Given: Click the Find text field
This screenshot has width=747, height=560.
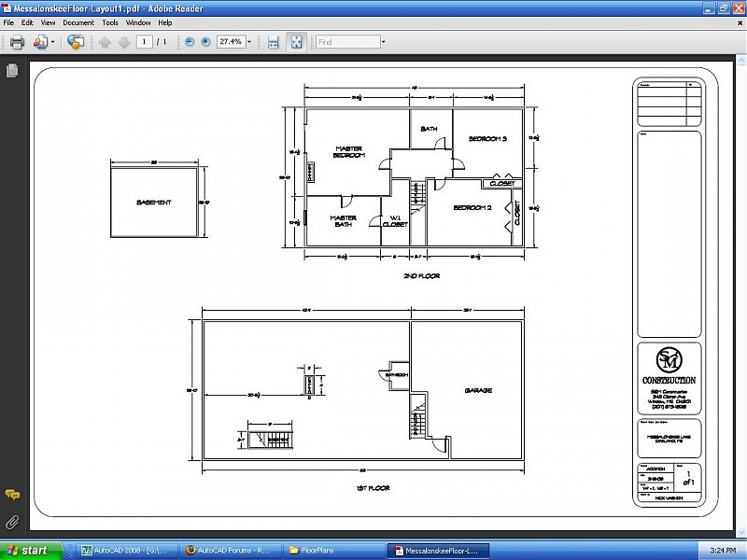Looking at the screenshot, I should point(347,42).
